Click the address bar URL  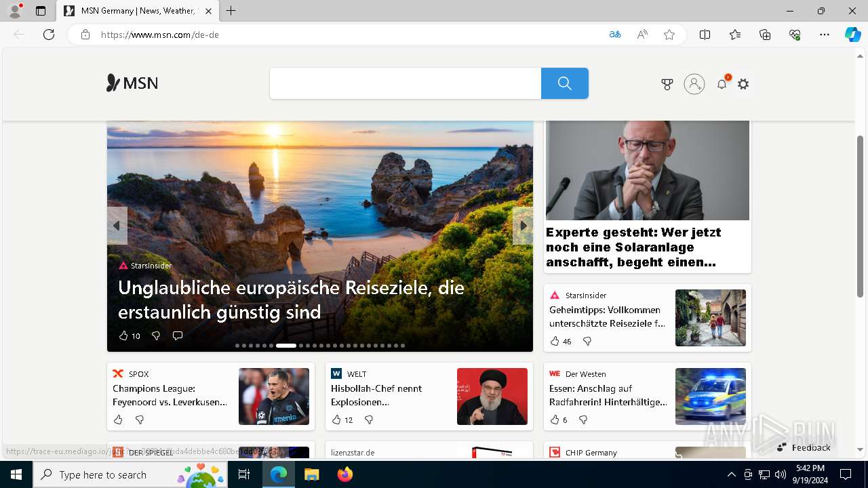pos(160,35)
